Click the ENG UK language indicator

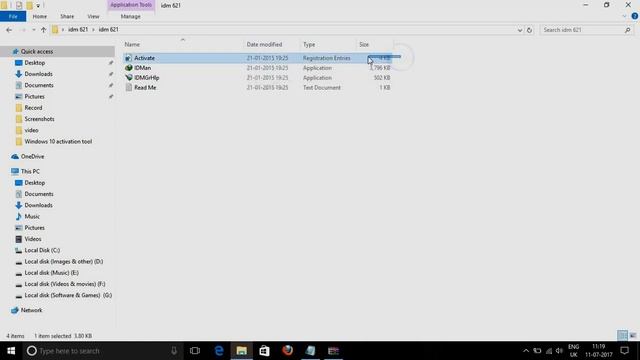tap(573, 351)
